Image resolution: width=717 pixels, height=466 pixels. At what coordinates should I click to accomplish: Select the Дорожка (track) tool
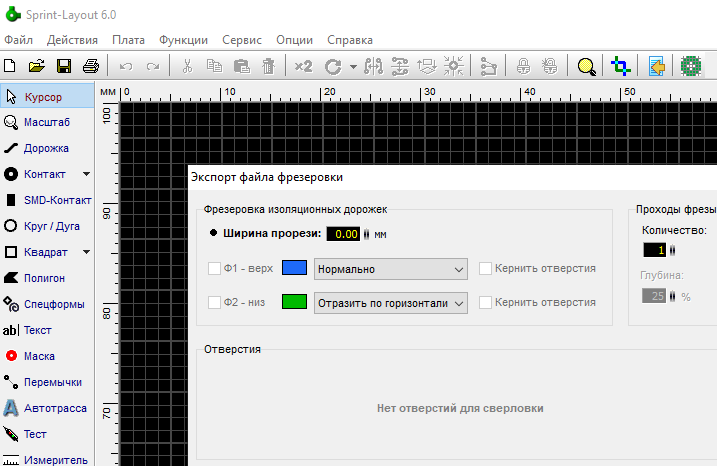tap(46, 148)
